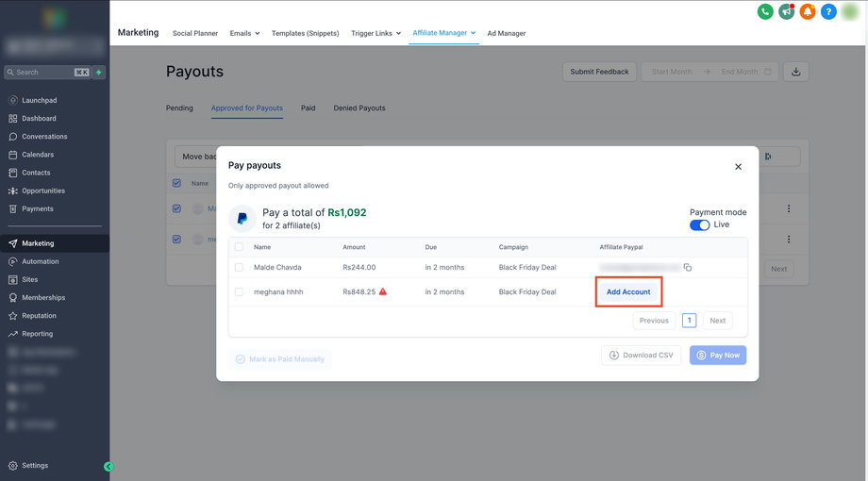Click the Add Account button
Screen dimensions: 868x481
[x=628, y=292]
